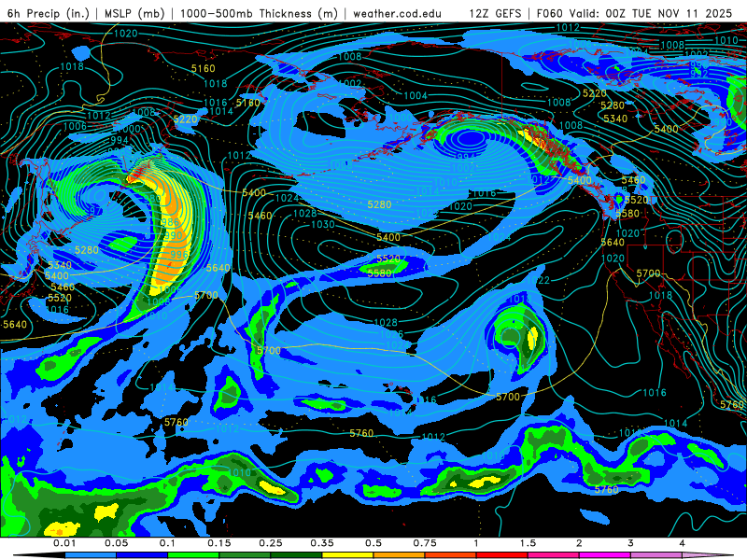Click the yellow 0.35 legend swatch
Screen dimensions: 747x560
click(x=347, y=555)
